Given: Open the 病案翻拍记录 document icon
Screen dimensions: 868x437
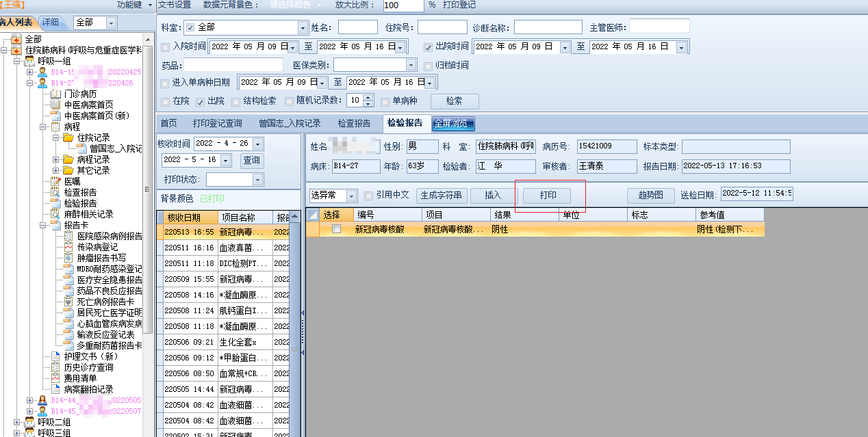Looking at the screenshot, I should [56, 389].
